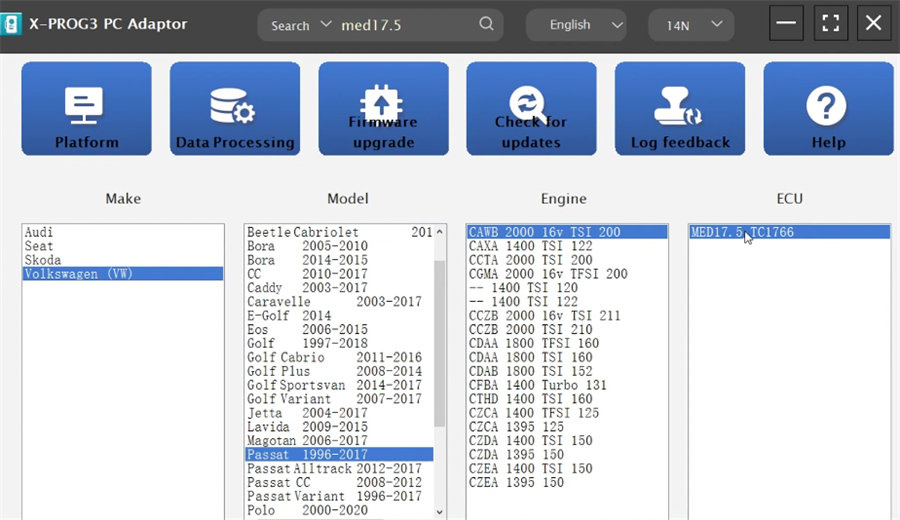Click Model list scroll down arrow
900x520 pixels.
[440, 512]
